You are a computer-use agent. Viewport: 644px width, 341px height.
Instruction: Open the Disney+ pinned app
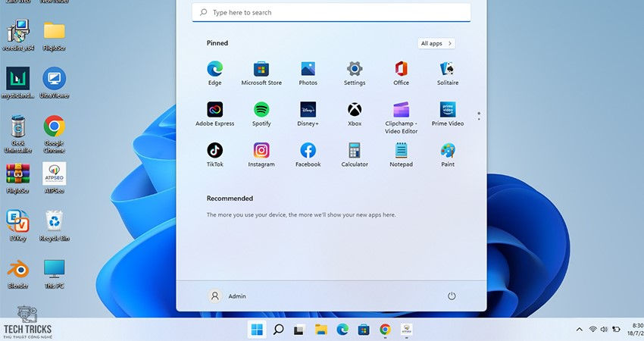[x=308, y=114]
